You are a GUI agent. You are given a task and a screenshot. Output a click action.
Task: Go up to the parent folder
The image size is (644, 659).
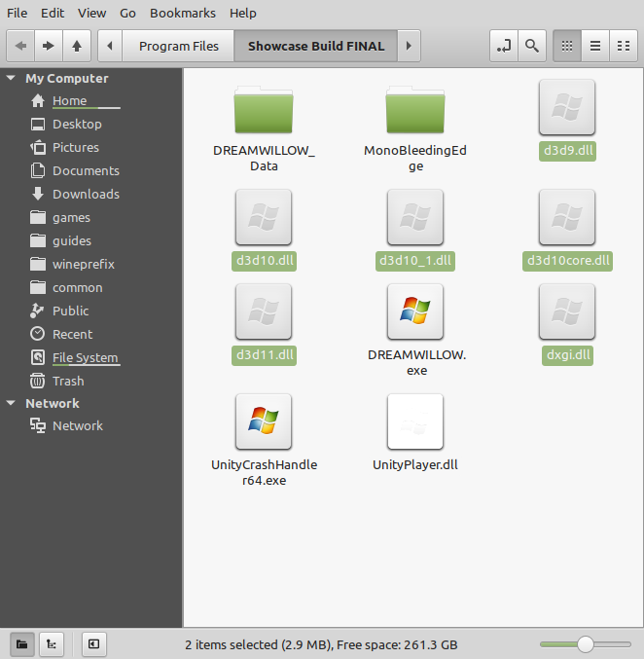tap(77, 46)
